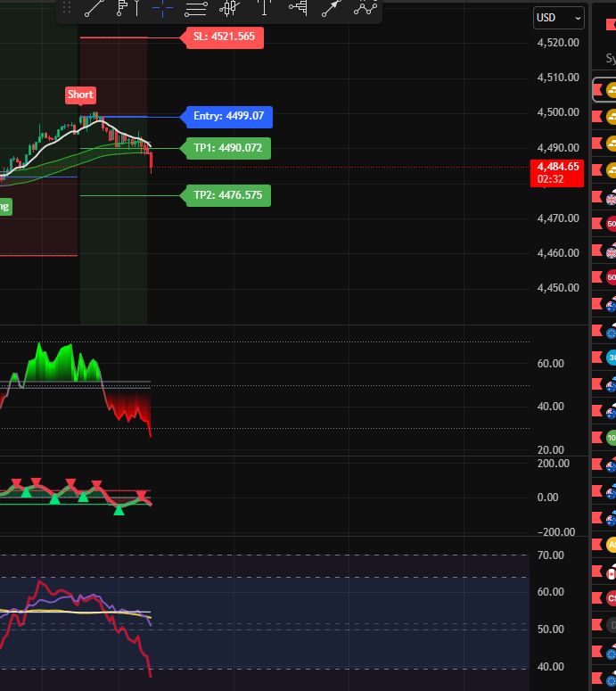Select the branching fork tool in toolbar
Viewport: 616px width, 691px height.
[298, 9]
